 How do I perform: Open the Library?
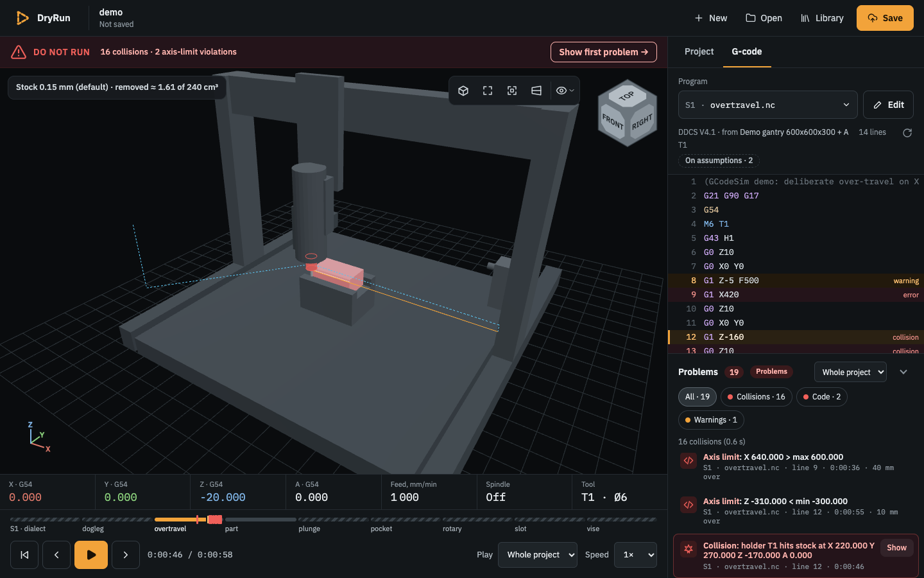tap(822, 18)
